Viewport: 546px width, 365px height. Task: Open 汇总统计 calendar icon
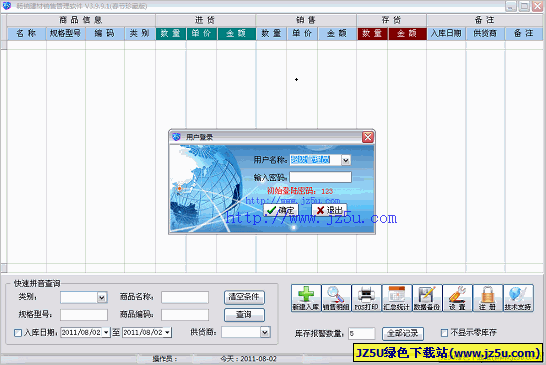pos(397,298)
